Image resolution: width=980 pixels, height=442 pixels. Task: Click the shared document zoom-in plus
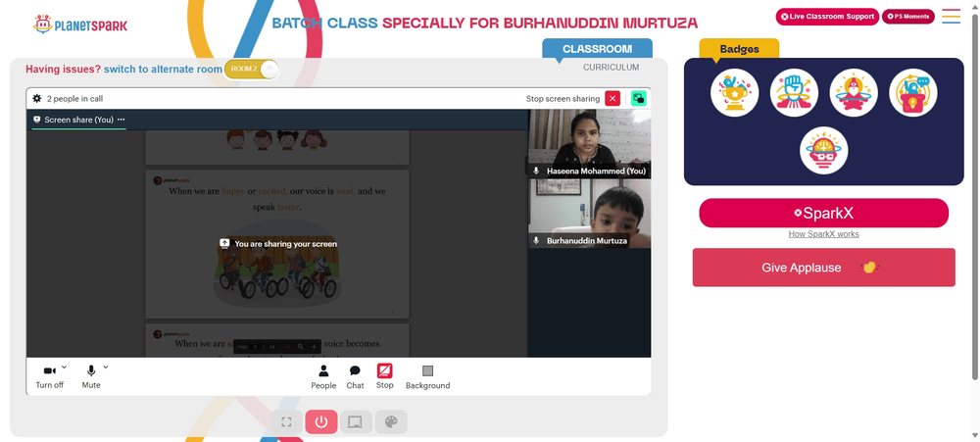314,346
